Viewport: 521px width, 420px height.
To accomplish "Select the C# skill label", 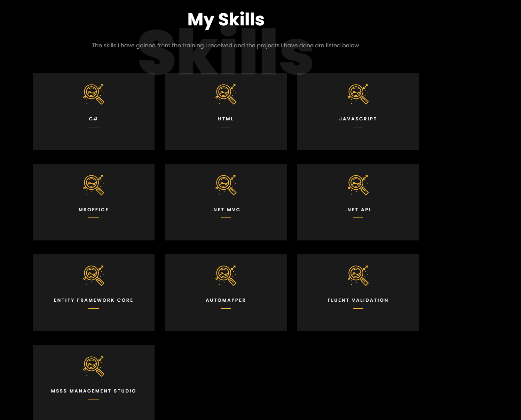I will [93, 119].
